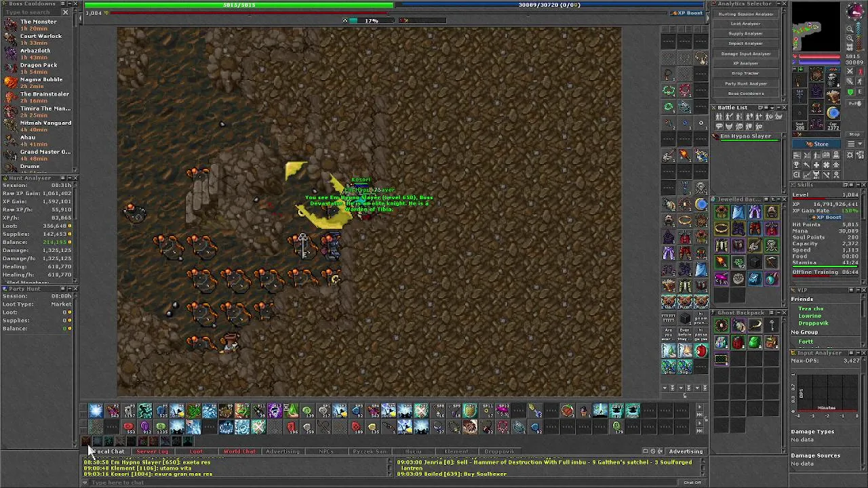The image size is (868, 488).
Task: Switch to Server Log chat tab
Action: (153, 451)
